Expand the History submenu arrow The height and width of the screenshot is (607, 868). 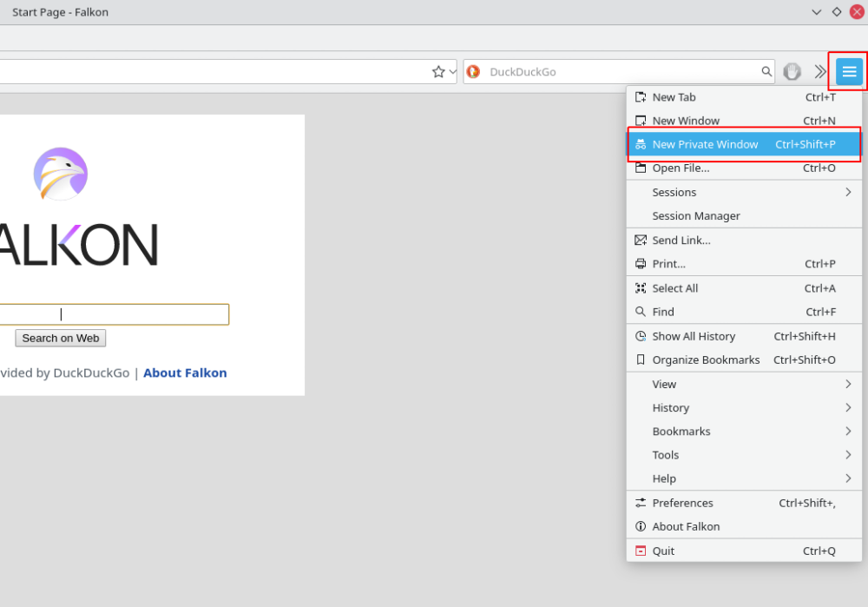(848, 407)
